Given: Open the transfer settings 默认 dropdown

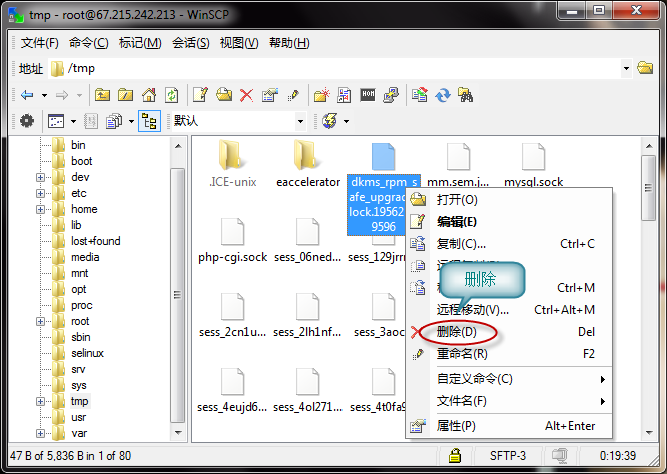Looking at the screenshot, I should pos(238,121).
